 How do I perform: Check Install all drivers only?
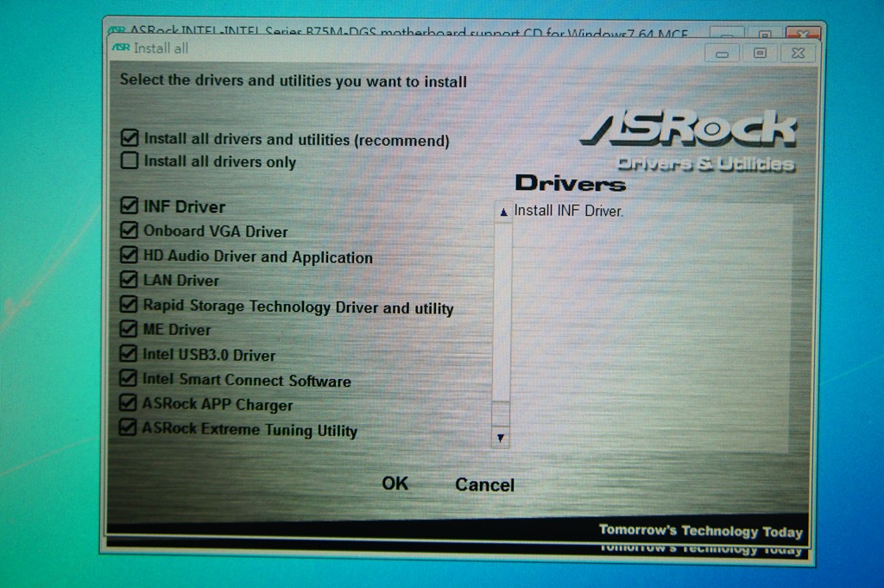tap(129, 160)
